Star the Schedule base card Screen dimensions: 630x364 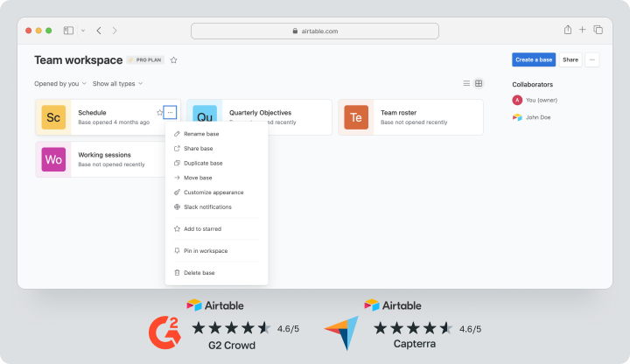[159, 112]
